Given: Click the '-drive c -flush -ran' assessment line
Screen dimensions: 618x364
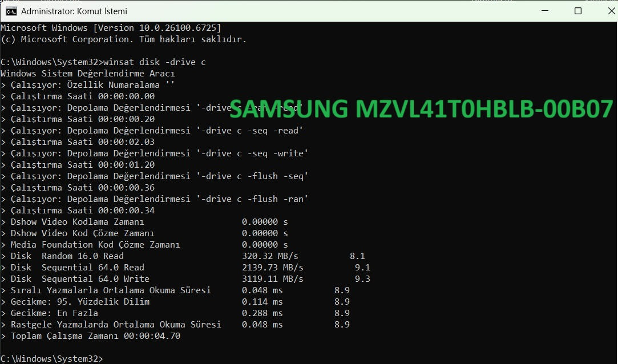Looking at the screenshot, I should pyautogui.click(x=155, y=199).
